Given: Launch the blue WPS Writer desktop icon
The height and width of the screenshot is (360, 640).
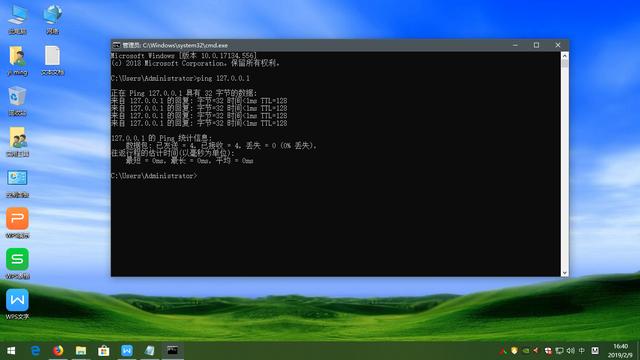Looking at the screenshot, I should 18,304.
